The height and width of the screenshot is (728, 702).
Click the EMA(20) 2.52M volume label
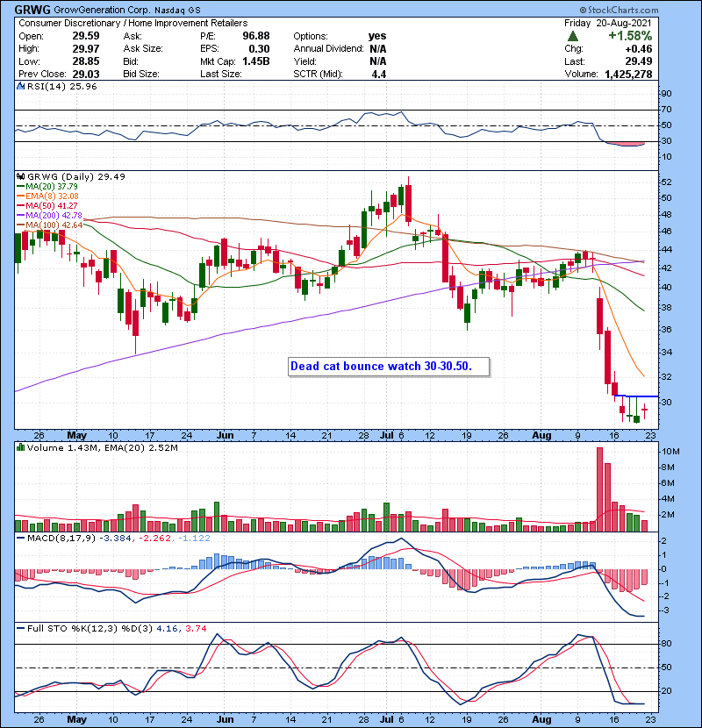coord(141,447)
